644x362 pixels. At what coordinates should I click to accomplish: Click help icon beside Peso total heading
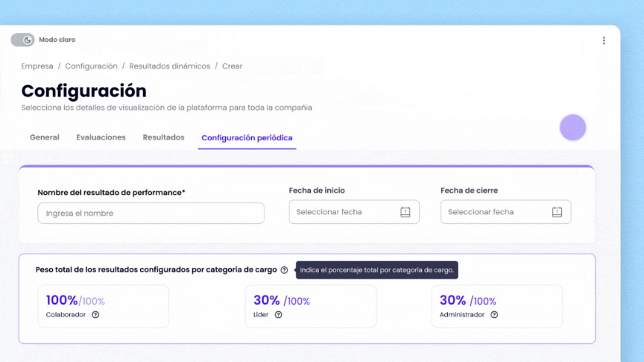click(284, 270)
